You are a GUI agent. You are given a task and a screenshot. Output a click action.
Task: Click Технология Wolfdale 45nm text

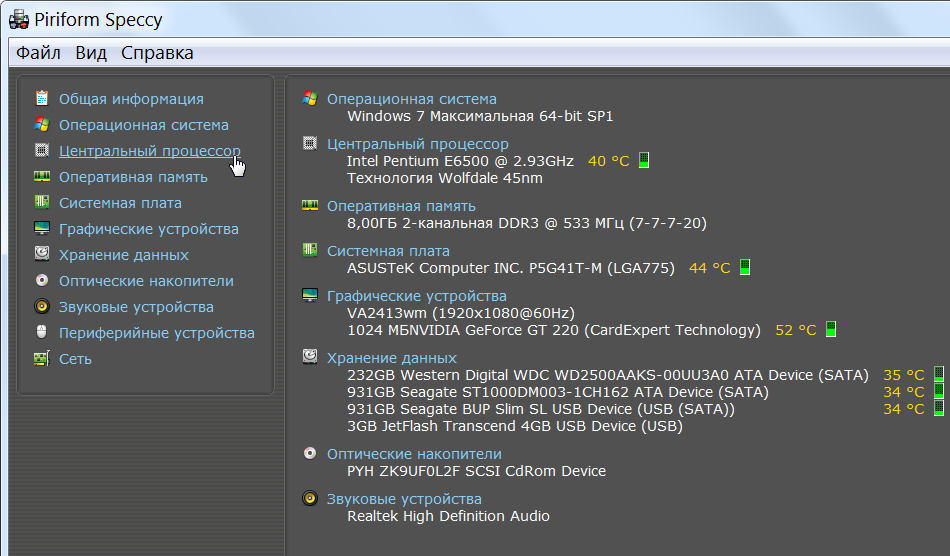point(445,178)
